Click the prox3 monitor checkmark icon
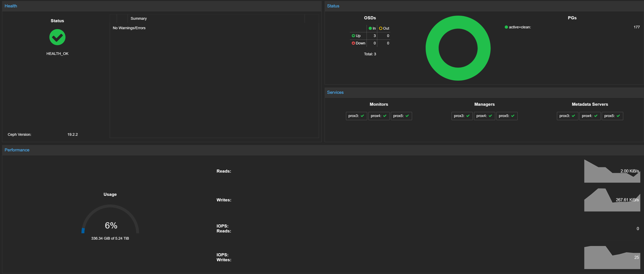Image resolution: width=644 pixels, height=274 pixels. [x=362, y=116]
